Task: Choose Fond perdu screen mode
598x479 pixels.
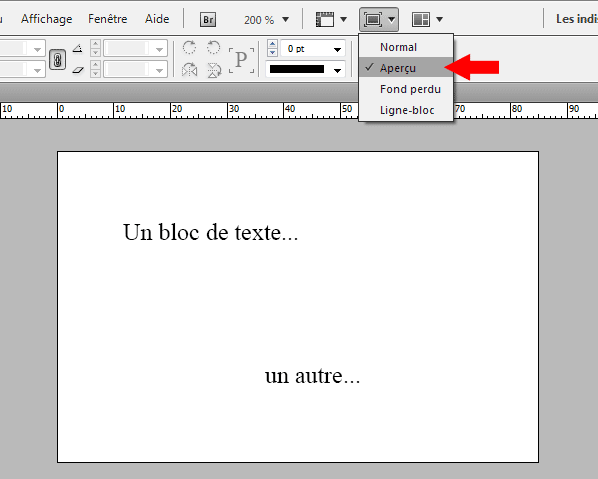Action: [406, 89]
